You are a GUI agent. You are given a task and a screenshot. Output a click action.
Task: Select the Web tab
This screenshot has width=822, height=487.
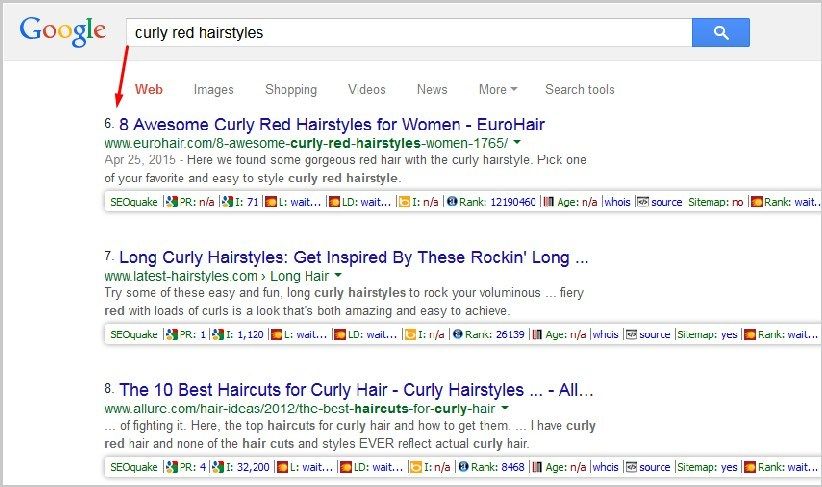tap(149, 89)
